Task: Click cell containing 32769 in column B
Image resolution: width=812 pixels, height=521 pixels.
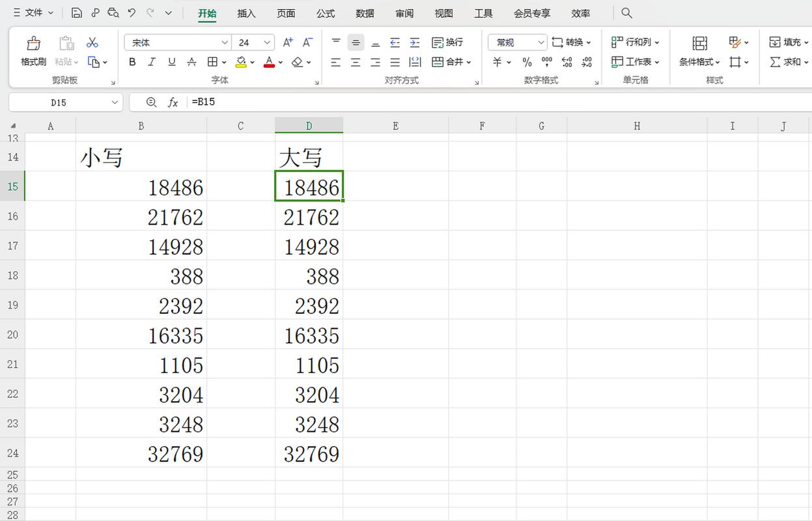Action: click(x=141, y=453)
